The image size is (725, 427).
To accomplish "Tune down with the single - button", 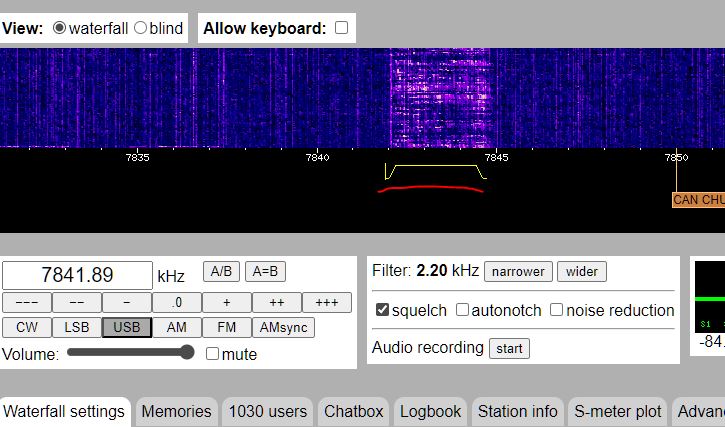I will click(127, 303).
